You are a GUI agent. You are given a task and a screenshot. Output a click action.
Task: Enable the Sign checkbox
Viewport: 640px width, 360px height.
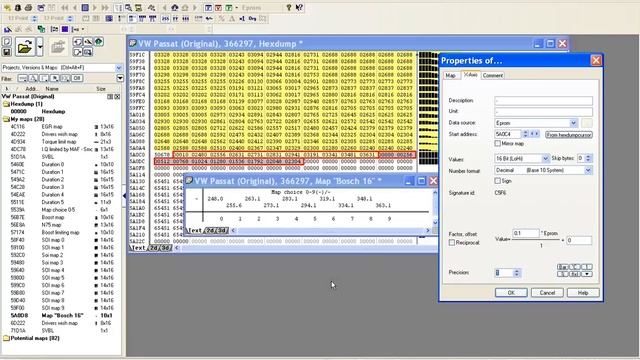[x=497, y=180]
